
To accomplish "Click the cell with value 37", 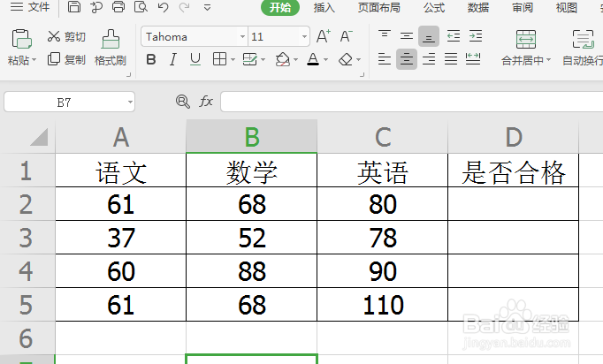I will click(121, 238).
